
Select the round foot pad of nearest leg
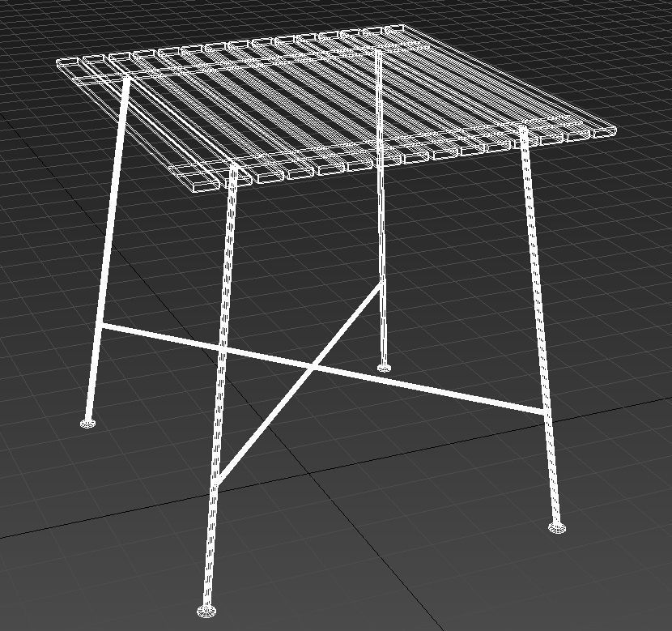(x=206, y=611)
